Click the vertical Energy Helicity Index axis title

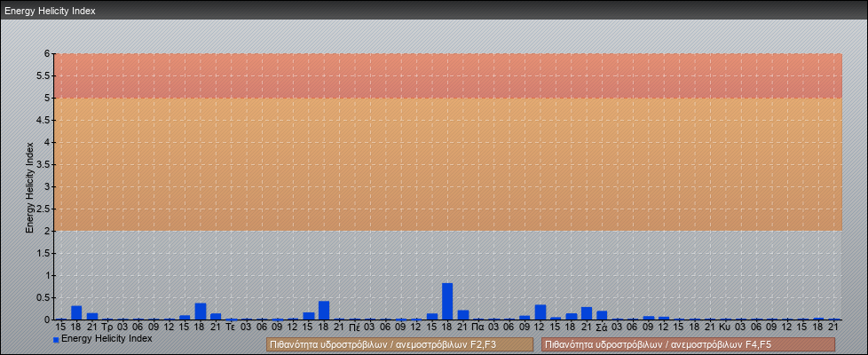point(30,188)
